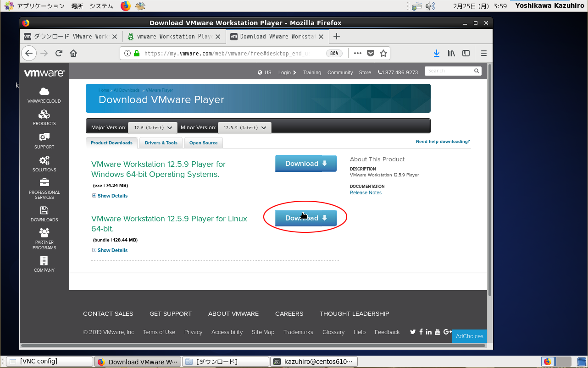Switch to Drivers & Tools tab

pos(161,143)
